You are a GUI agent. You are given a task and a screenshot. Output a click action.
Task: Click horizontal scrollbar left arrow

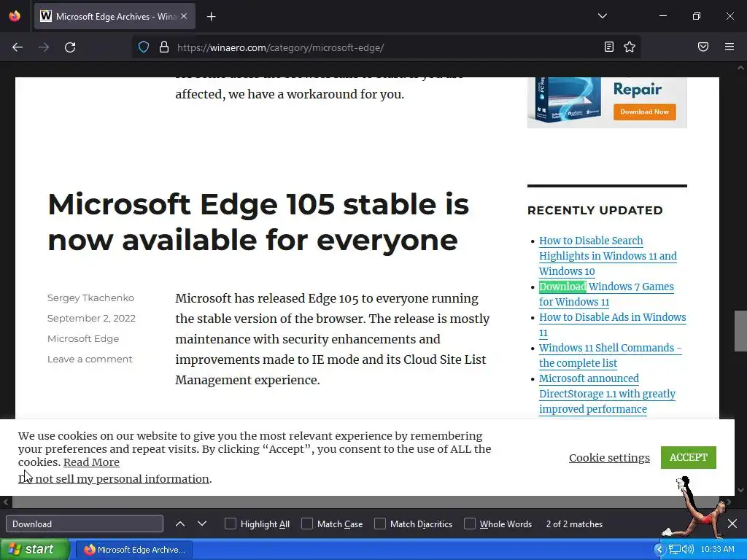click(x=6, y=502)
